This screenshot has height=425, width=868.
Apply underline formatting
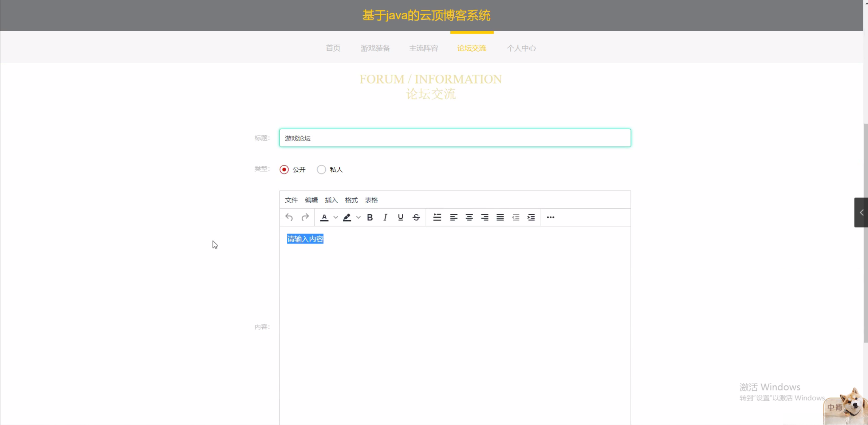coord(400,217)
